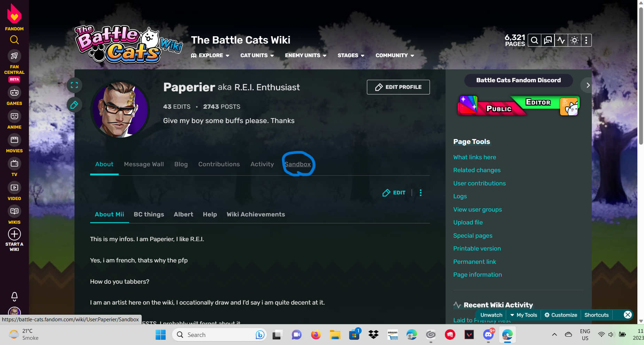Click the Windows taskbar Search box
This screenshot has height=345, width=644.
pos(219,335)
